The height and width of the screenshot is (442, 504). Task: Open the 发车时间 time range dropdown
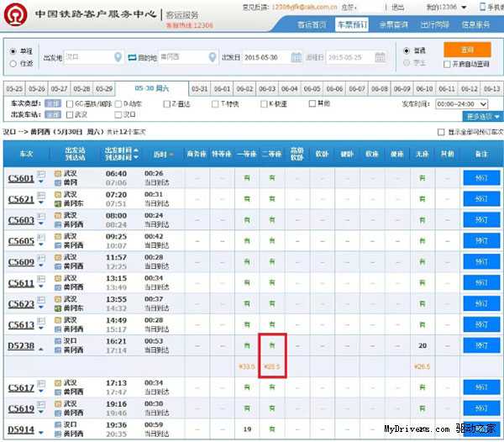461,103
